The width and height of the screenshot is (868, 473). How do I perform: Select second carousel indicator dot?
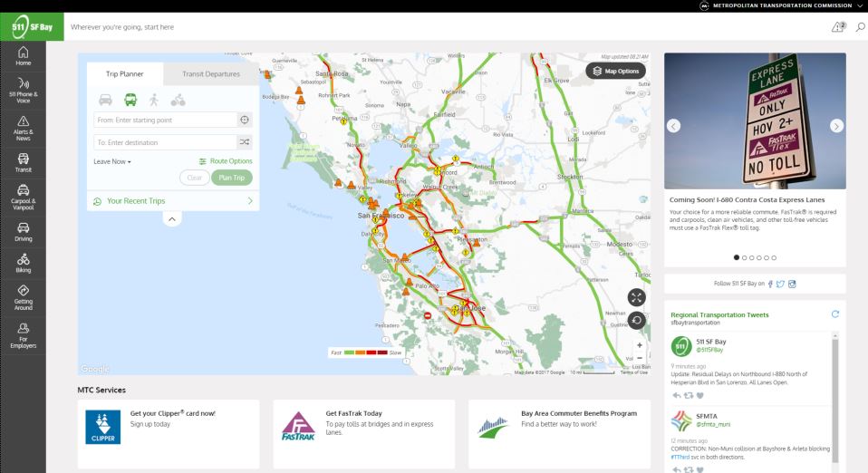pyautogui.click(x=744, y=257)
